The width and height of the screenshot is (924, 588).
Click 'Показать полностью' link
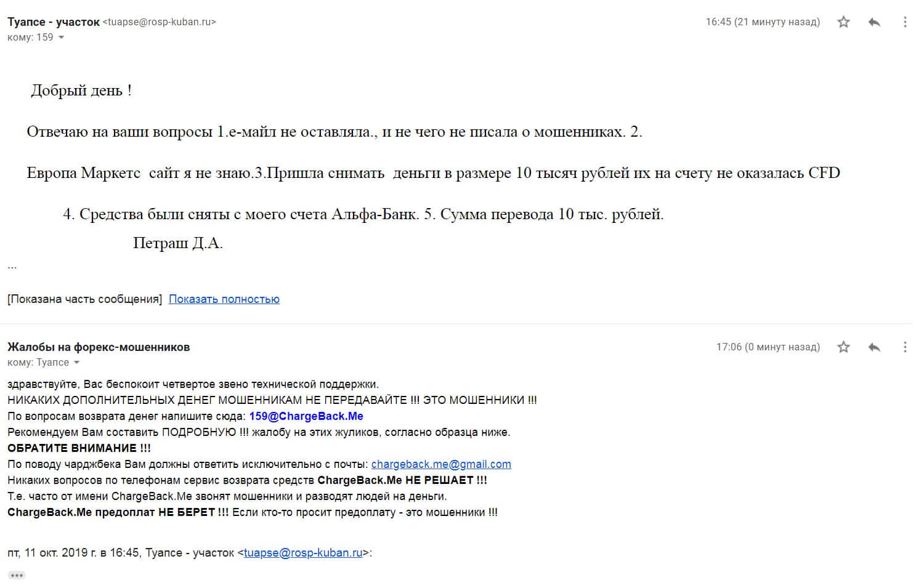click(x=224, y=299)
